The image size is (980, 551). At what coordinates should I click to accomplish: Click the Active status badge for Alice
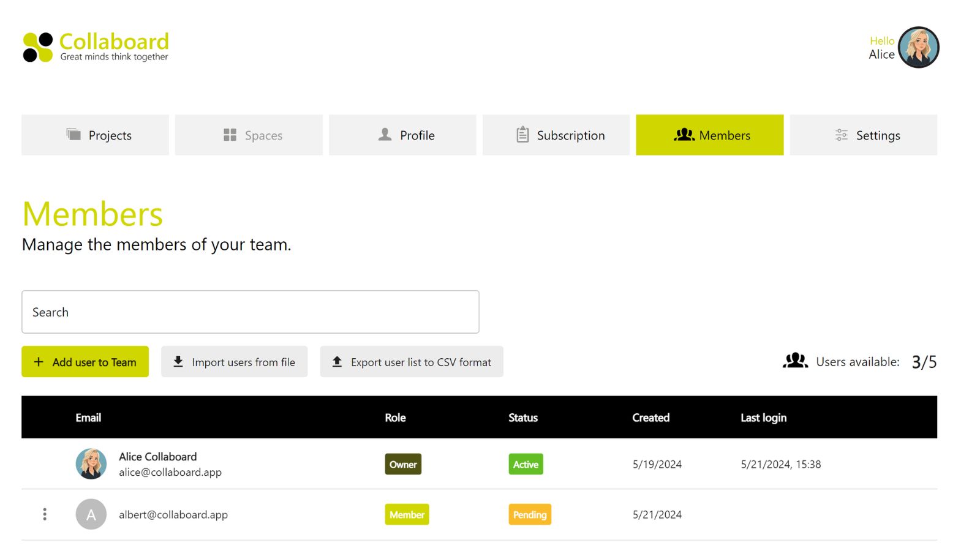click(x=526, y=464)
